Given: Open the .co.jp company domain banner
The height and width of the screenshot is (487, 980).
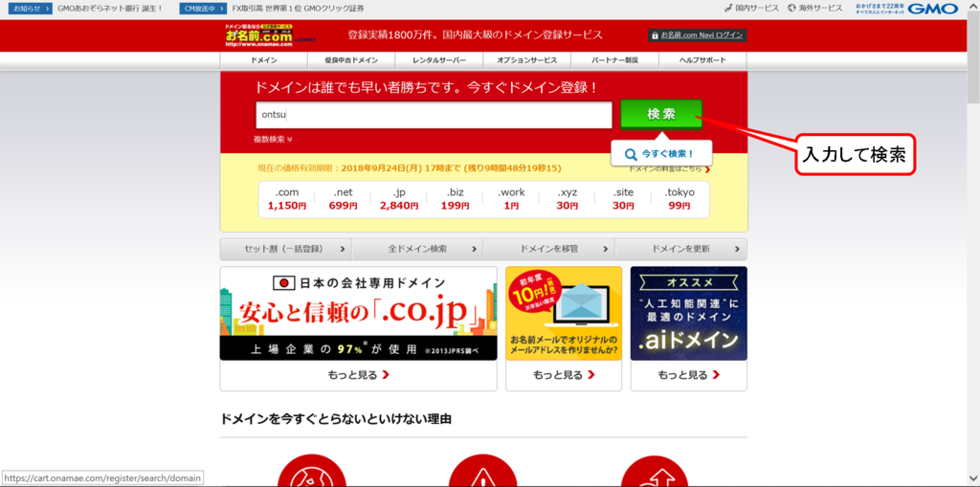Looking at the screenshot, I should (x=358, y=313).
